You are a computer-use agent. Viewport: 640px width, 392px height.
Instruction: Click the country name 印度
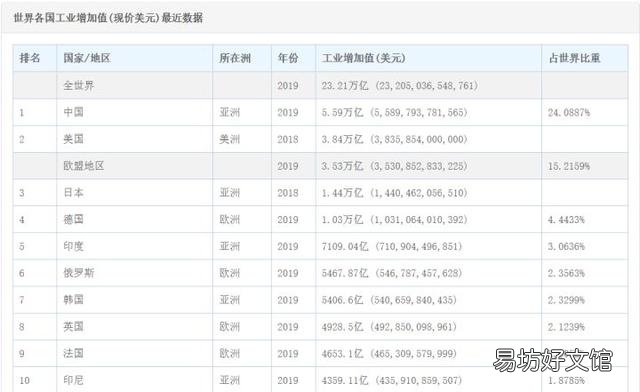[73, 246]
